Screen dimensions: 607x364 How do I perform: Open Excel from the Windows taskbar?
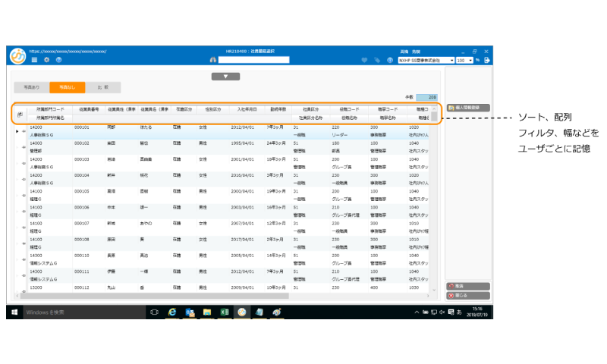(225, 312)
